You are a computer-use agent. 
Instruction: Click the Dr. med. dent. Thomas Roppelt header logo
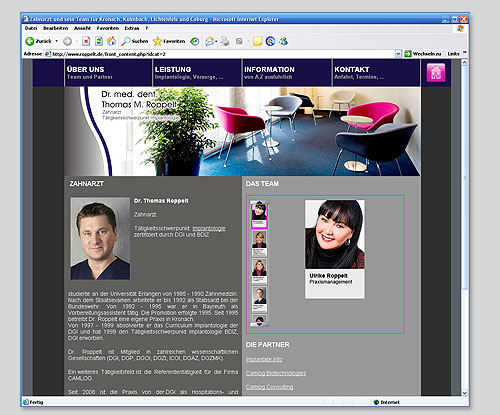(140, 106)
